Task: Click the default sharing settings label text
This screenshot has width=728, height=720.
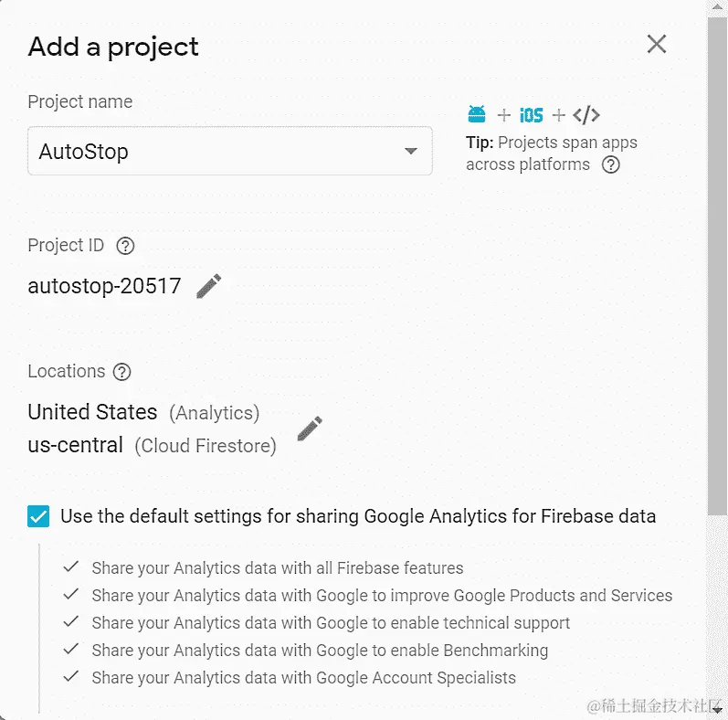Action: point(358,516)
